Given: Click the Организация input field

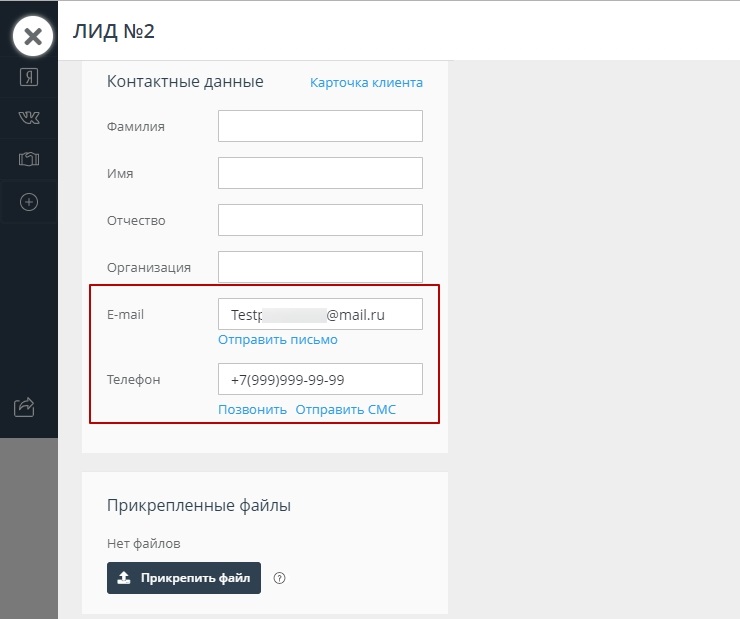Looking at the screenshot, I should point(320,267).
